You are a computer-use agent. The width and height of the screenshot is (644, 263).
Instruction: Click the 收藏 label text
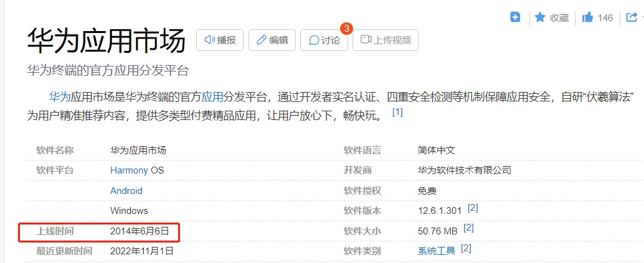(559, 17)
